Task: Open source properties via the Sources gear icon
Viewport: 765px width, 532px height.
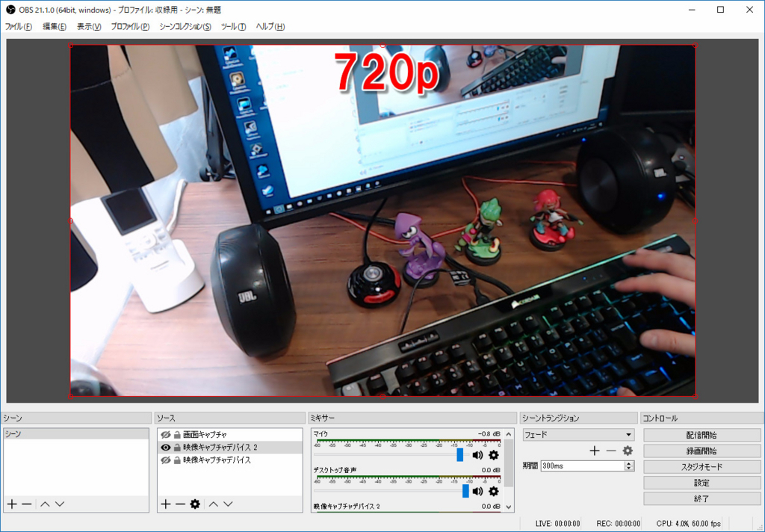Action: point(195,503)
